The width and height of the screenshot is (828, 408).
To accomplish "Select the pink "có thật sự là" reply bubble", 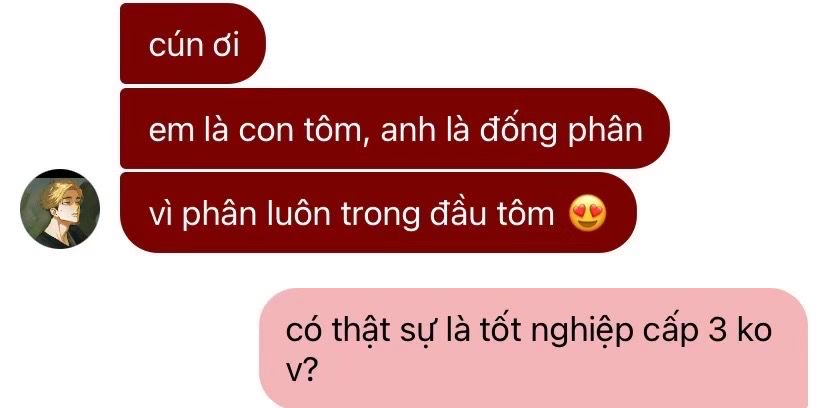I will click(x=533, y=348).
